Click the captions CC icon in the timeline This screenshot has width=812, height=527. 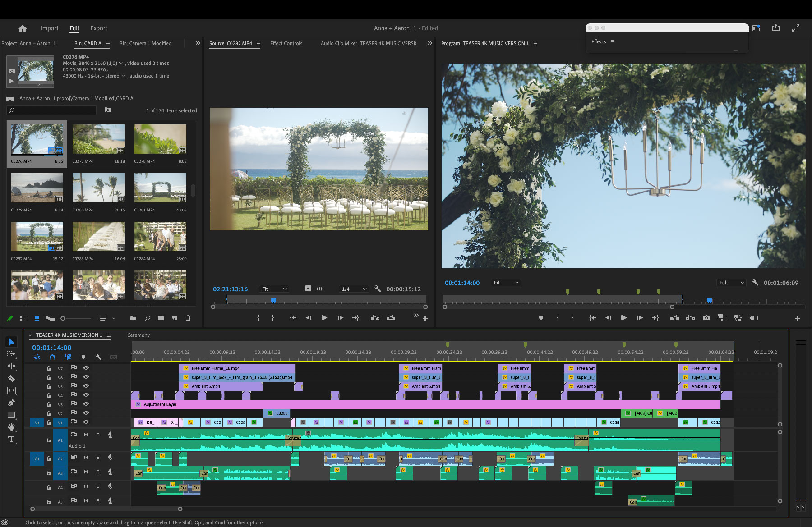(x=114, y=357)
